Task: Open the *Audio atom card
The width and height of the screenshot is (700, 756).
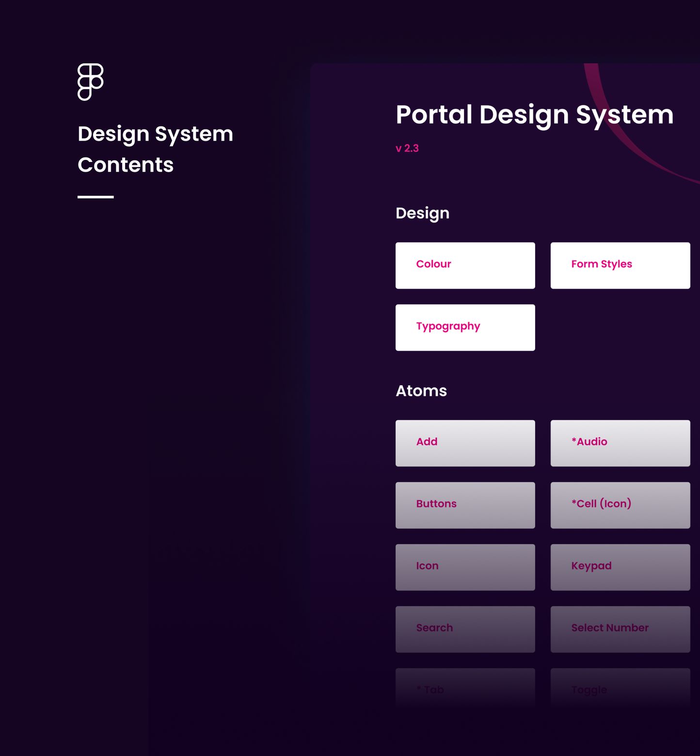Action: tap(620, 442)
